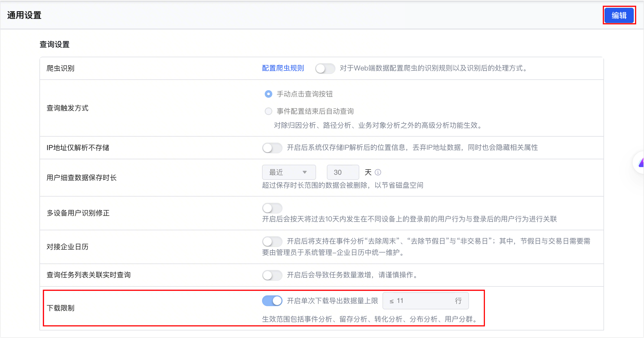Click the text 超过保存时长范围的数据会被删除
The width and height of the screenshot is (644, 338).
[x=315, y=185]
